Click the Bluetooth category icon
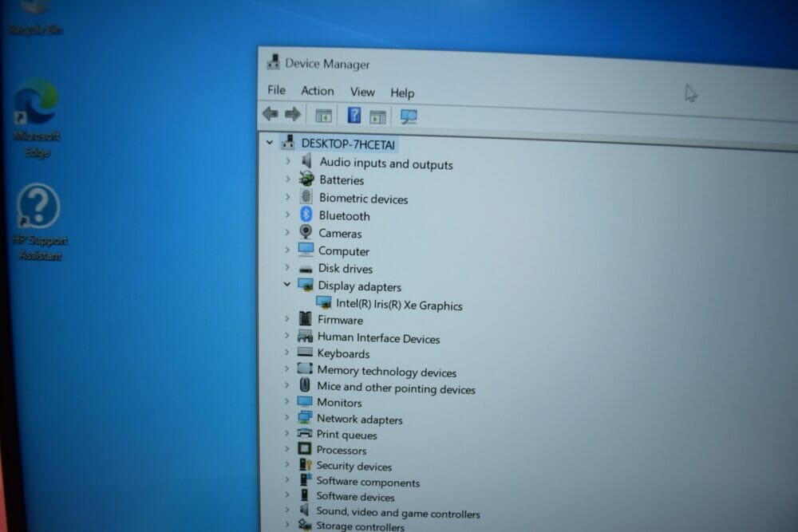Viewport: 798px width, 532px height. pos(306,215)
